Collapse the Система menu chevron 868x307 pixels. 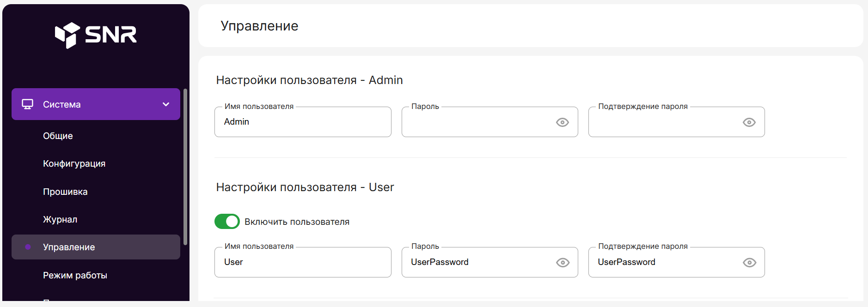[x=166, y=104]
